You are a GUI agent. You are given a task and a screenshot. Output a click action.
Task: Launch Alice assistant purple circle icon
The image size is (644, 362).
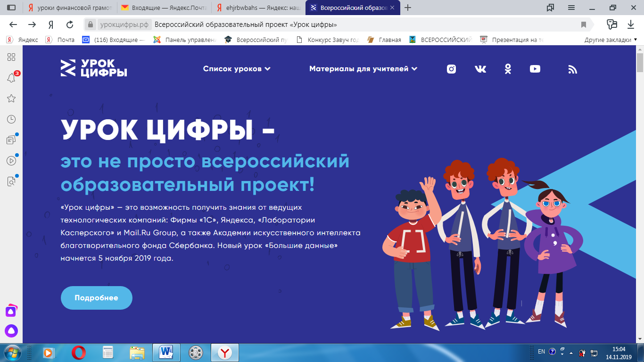pos(11,331)
